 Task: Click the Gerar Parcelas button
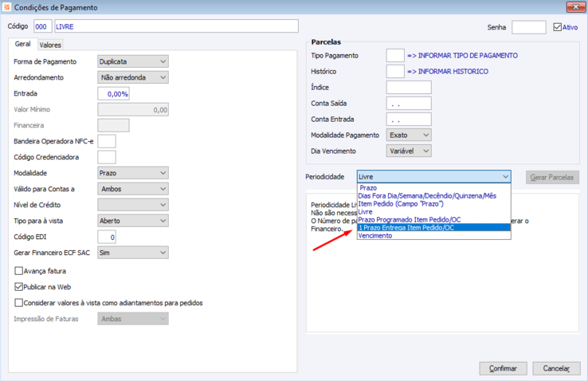point(552,178)
